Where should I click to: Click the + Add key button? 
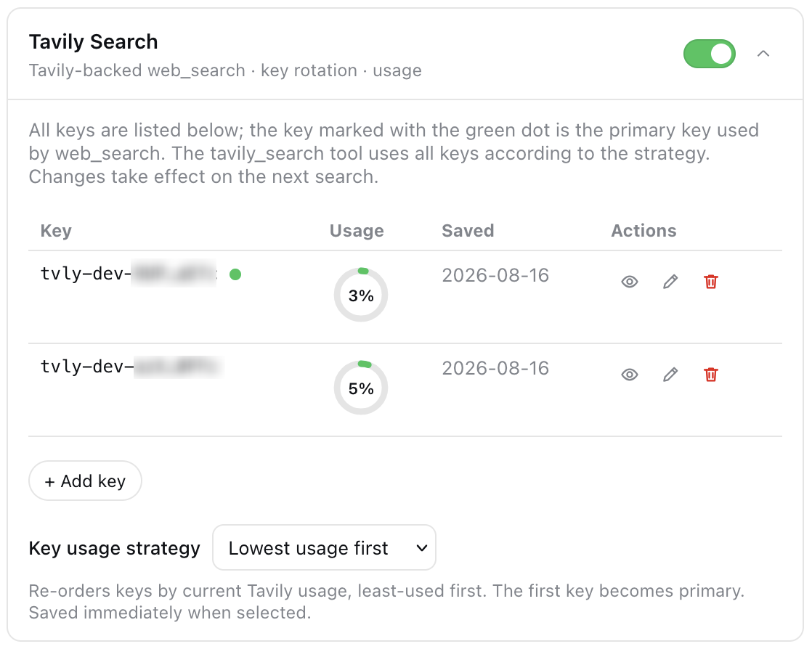coord(85,481)
